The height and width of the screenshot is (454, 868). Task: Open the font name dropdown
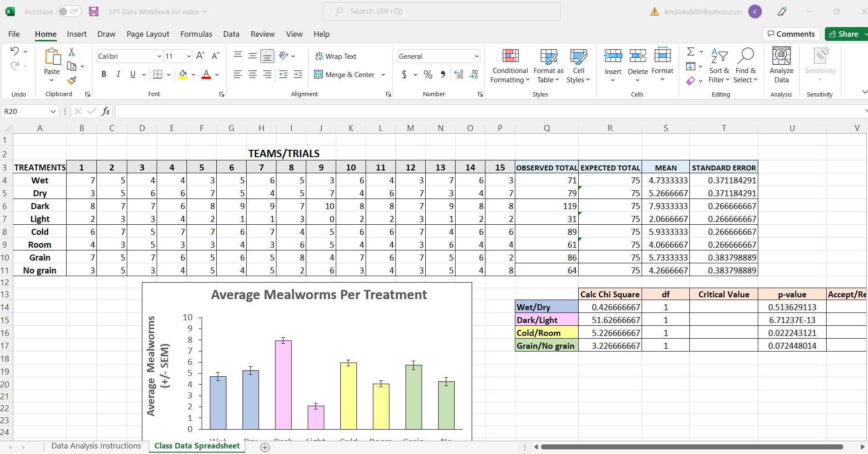(x=159, y=57)
